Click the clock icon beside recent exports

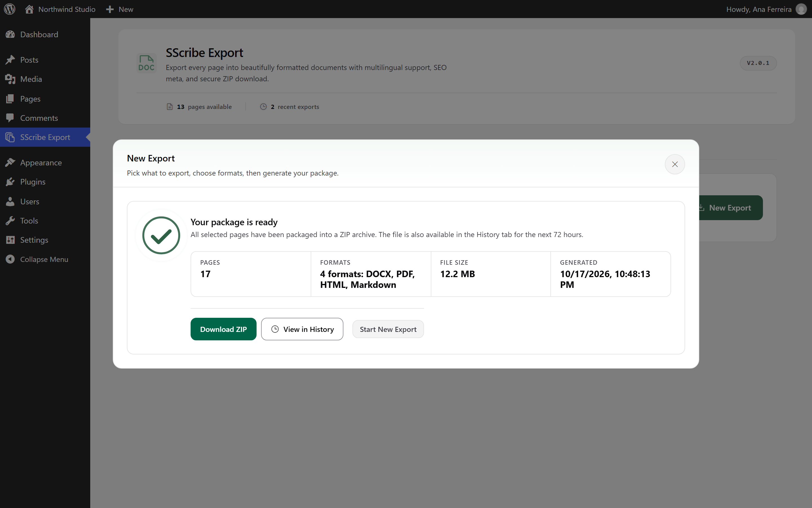click(x=263, y=106)
